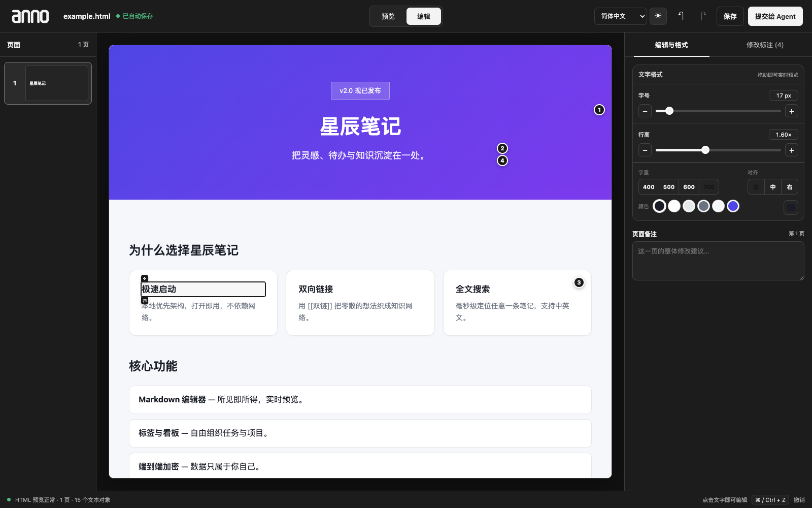Click the v2.0 现已发布 badge
The height and width of the screenshot is (508, 812).
click(360, 90)
